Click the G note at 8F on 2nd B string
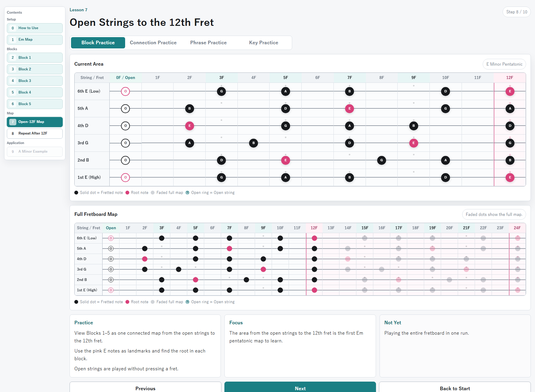The image size is (535, 392). 382,160
